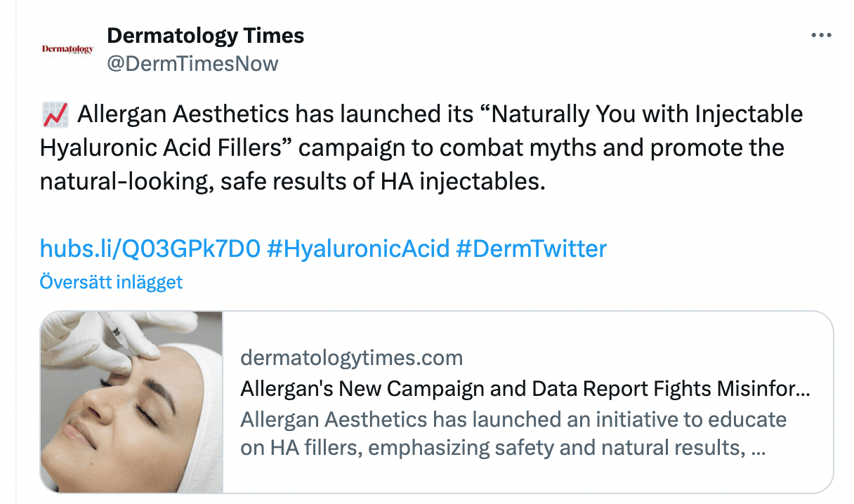Image resolution: width=854 pixels, height=504 pixels.
Task: Click the "Hyaluronic Acid Fillers" campaign text line
Action: [411, 147]
